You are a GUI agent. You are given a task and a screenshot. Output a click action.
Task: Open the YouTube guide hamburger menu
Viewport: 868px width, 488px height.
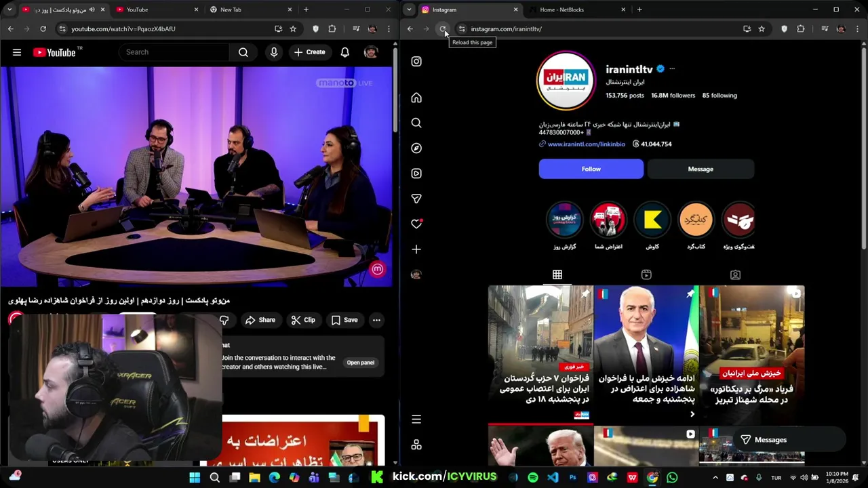pyautogui.click(x=17, y=52)
